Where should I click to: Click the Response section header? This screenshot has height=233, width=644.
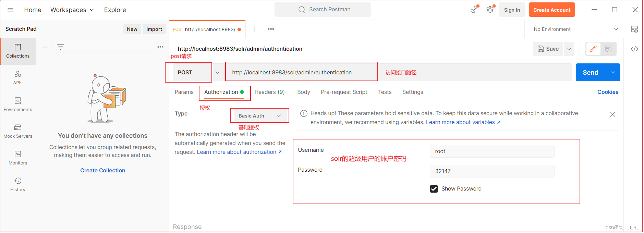(x=187, y=227)
